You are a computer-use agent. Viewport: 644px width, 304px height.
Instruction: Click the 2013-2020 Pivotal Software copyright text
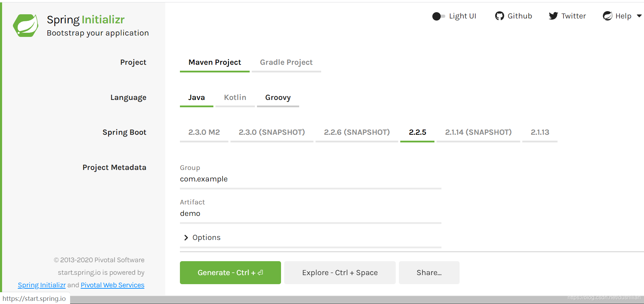pyautogui.click(x=99, y=260)
